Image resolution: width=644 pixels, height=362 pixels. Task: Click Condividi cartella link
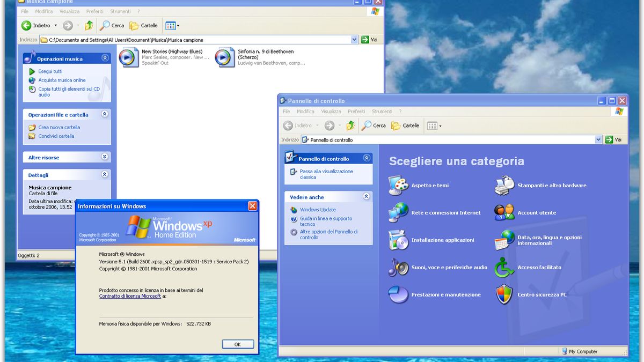pyautogui.click(x=56, y=136)
